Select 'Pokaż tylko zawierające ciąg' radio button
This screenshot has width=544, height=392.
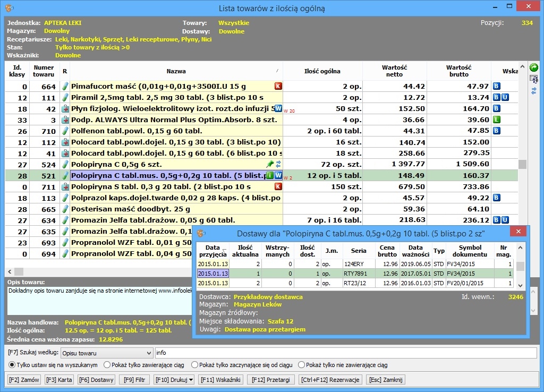[107, 365]
